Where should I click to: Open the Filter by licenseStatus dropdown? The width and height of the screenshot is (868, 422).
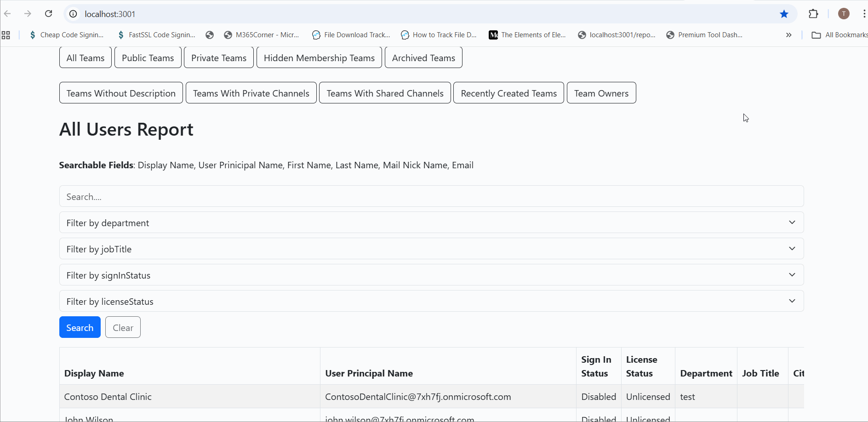click(431, 301)
